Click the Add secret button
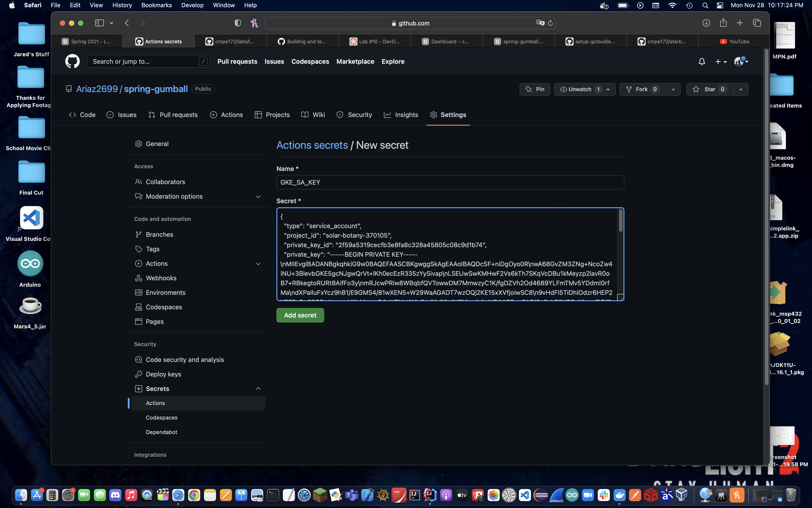 point(300,315)
